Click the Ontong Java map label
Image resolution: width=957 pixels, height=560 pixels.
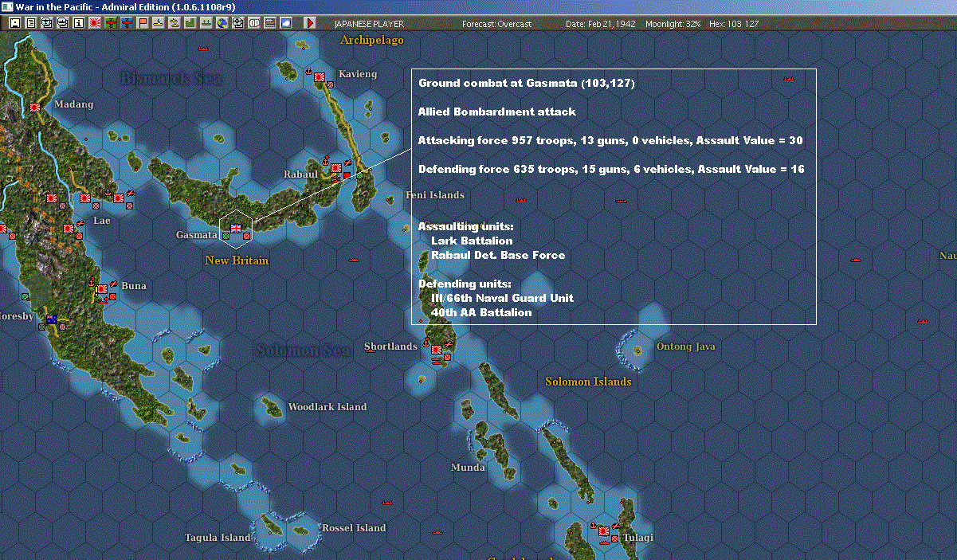tap(685, 347)
